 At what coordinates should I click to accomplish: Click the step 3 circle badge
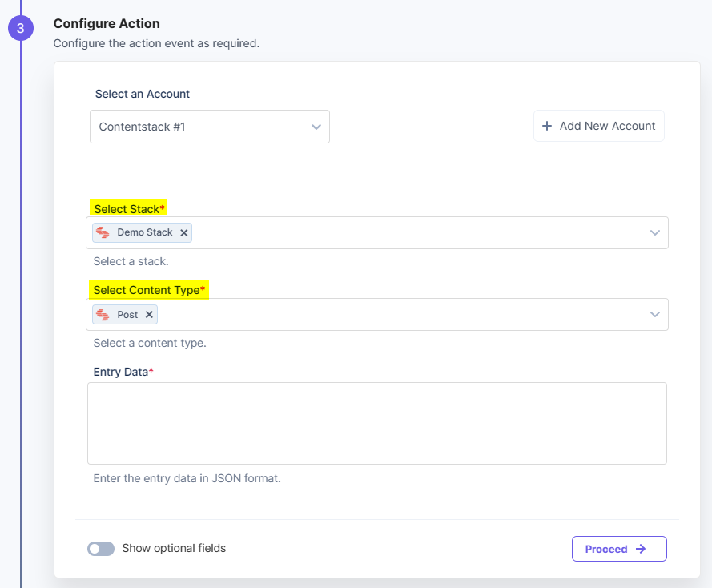point(21,28)
